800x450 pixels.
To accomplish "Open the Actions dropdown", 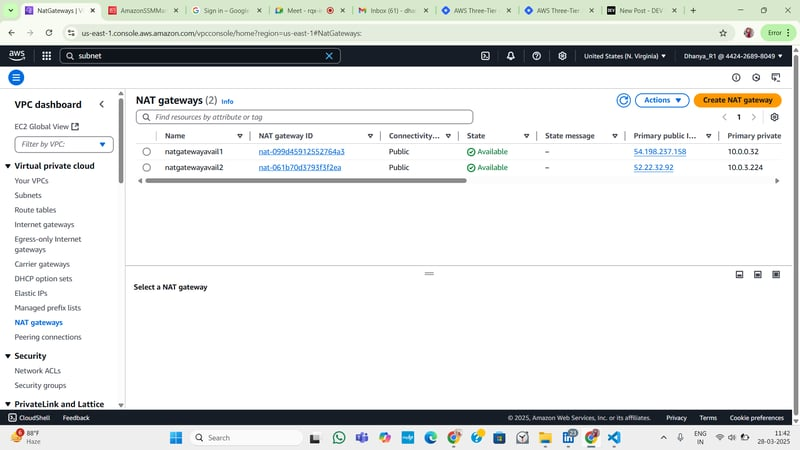I will click(x=662, y=101).
